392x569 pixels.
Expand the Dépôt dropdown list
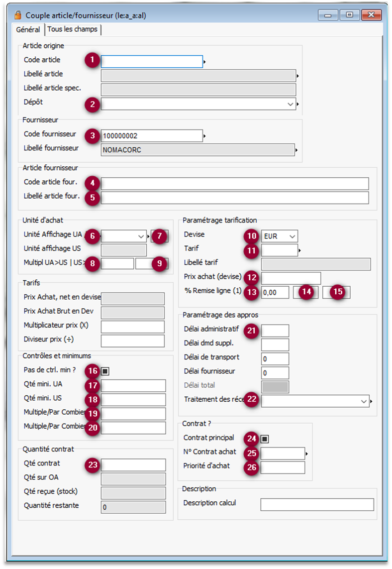pyautogui.click(x=291, y=104)
